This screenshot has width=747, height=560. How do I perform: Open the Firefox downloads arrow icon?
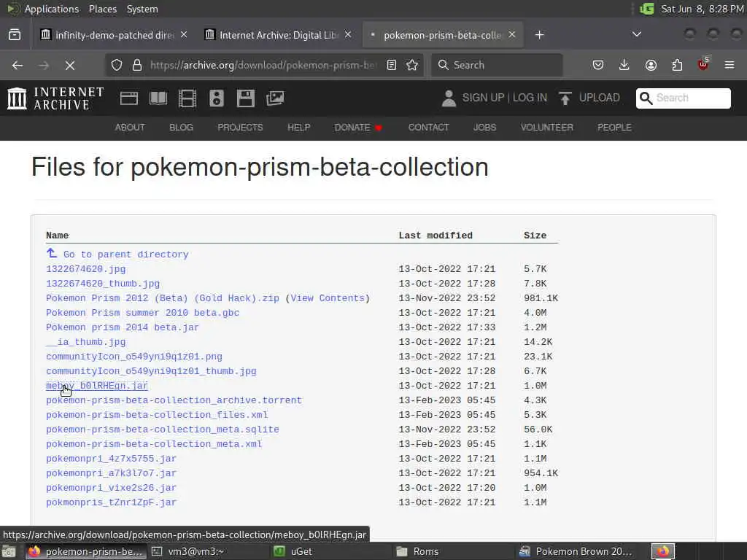coord(624,65)
